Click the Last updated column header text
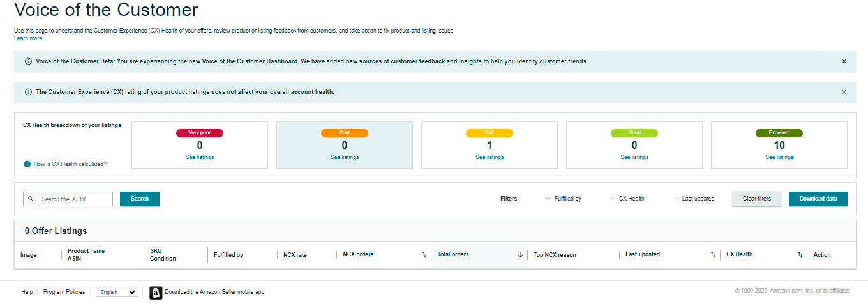The image size is (868, 306). (643, 254)
